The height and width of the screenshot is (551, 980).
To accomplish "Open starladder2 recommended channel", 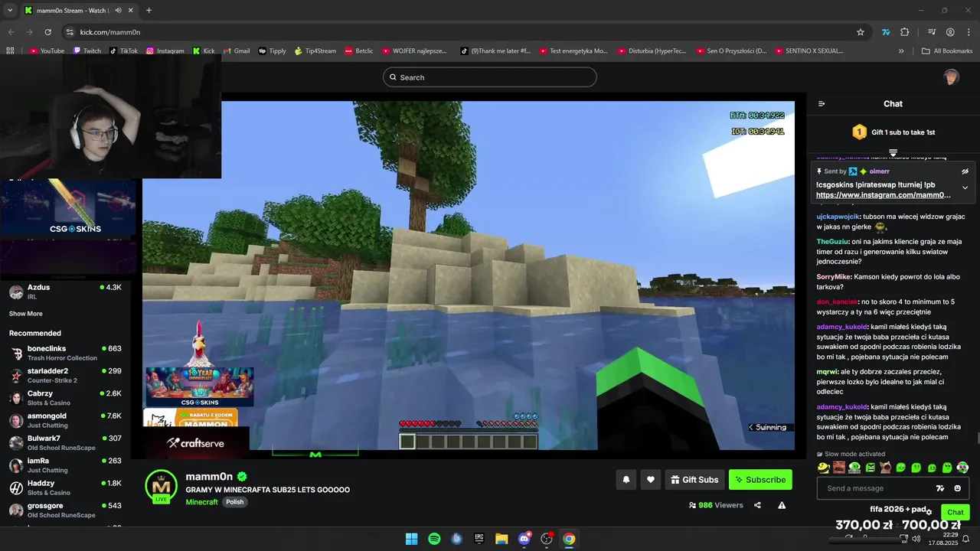I will (65, 376).
